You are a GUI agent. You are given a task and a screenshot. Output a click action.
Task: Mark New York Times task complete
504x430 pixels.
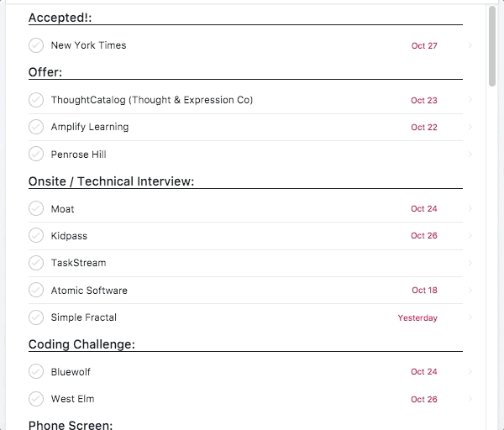tap(36, 45)
